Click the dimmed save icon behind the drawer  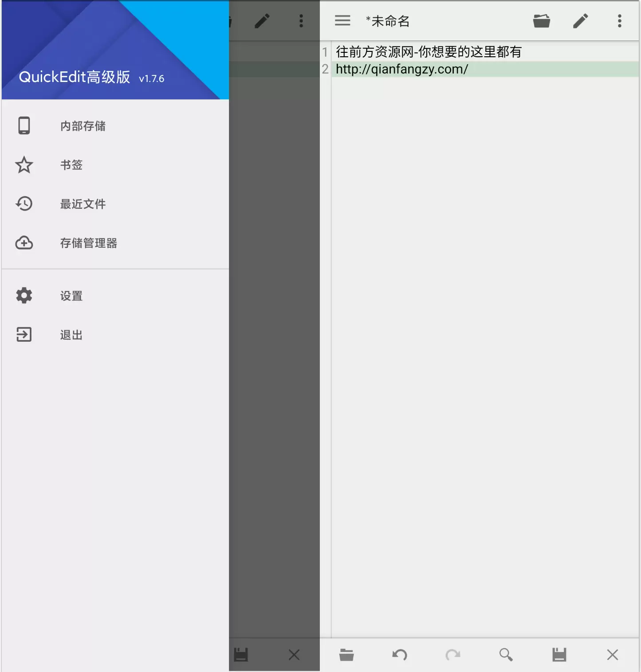pos(241,655)
